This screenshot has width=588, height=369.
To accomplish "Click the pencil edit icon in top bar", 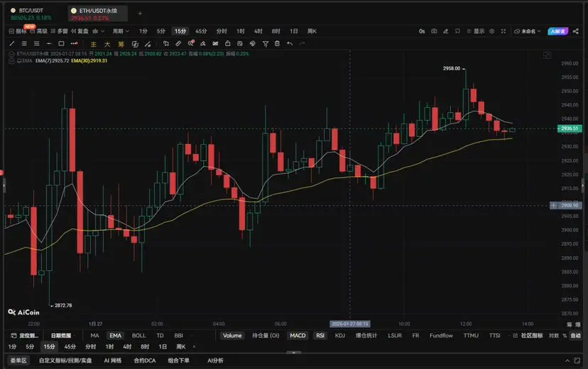I will click(446, 31).
